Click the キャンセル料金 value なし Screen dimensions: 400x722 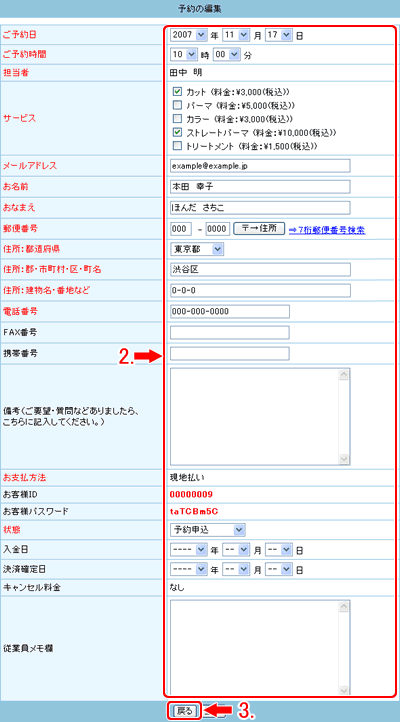[177, 588]
